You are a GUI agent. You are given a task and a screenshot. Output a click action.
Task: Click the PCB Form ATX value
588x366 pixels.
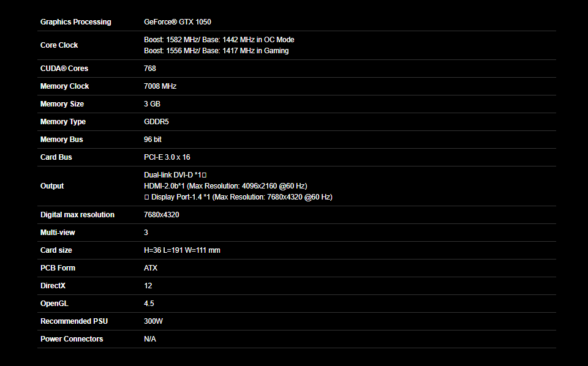point(151,268)
